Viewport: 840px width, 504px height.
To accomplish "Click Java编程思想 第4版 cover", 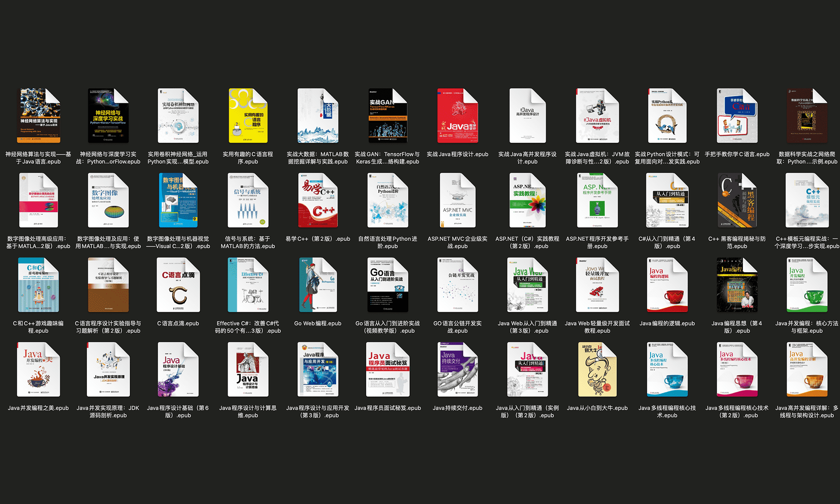I will [x=737, y=285].
